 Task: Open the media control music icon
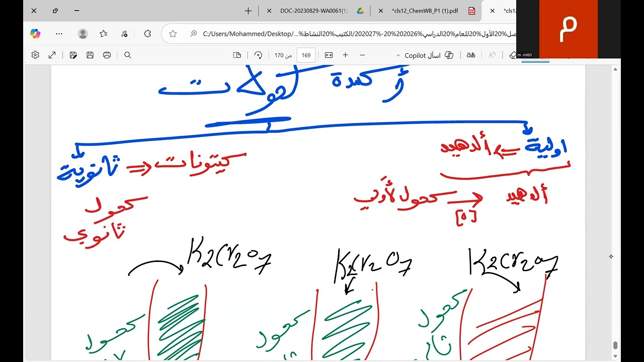[x=124, y=34]
